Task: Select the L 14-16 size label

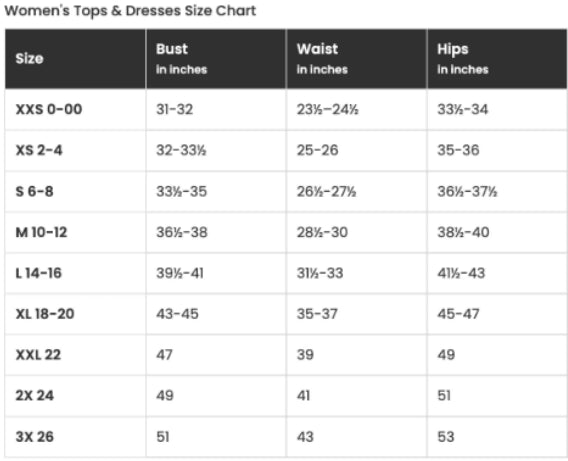Action: (38, 273)
